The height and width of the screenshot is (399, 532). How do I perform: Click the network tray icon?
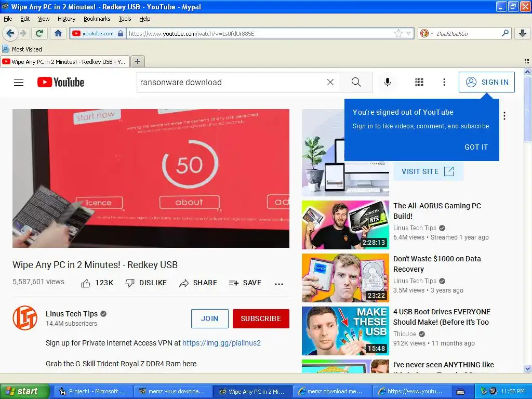coord(484,391)
